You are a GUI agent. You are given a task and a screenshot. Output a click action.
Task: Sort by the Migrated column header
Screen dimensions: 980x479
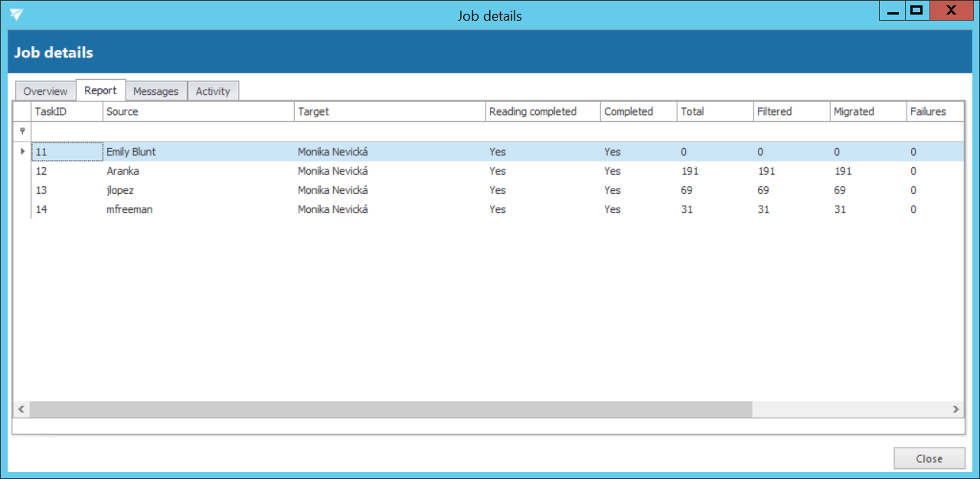(x=867, y=112)
